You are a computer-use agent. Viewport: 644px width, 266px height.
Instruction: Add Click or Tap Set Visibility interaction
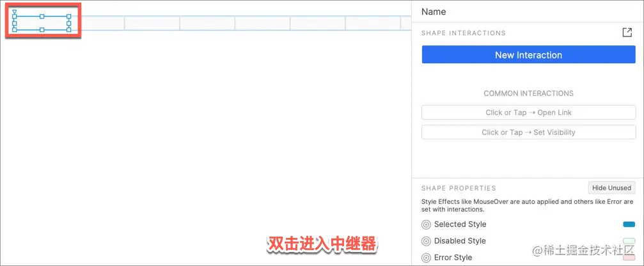point(528,132)
